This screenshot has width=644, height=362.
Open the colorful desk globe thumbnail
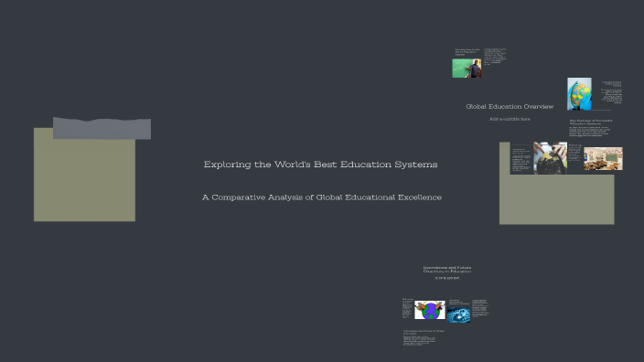[x=579, y=94]
